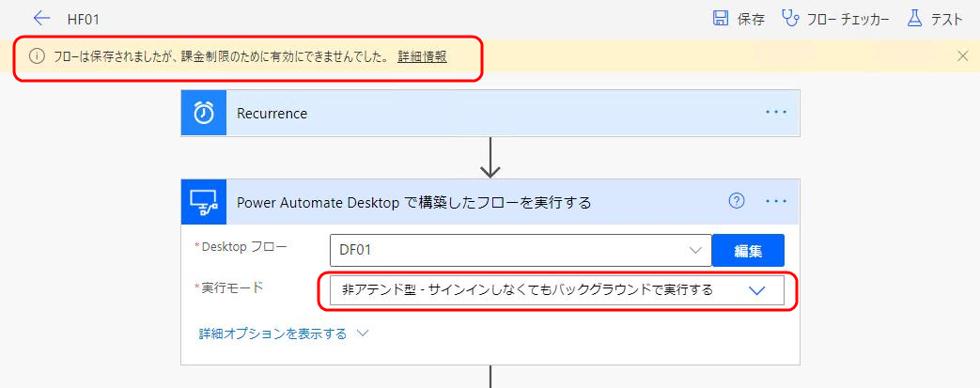Open the 実行モード dropdown
Viewport: 980px width, 388px height.
pyautogui.click(x=557, y=290)
